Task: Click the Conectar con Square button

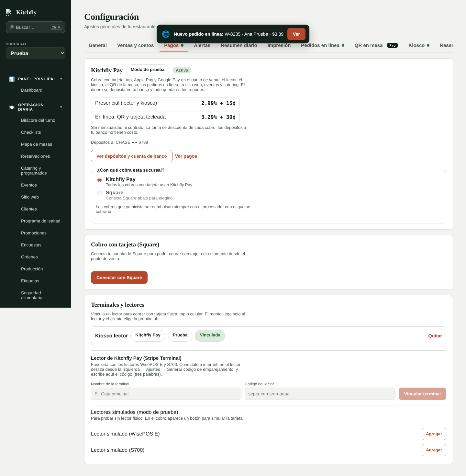Action: point(119,278)
